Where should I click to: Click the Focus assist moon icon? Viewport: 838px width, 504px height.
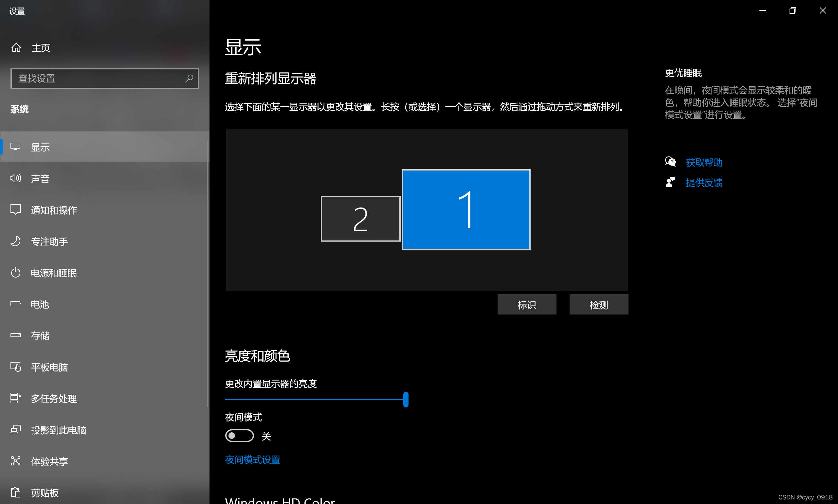(x=16, y=241)
